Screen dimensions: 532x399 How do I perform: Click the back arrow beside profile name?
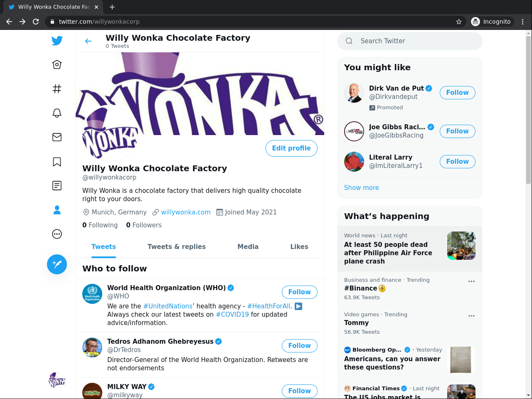click(88, 41)
